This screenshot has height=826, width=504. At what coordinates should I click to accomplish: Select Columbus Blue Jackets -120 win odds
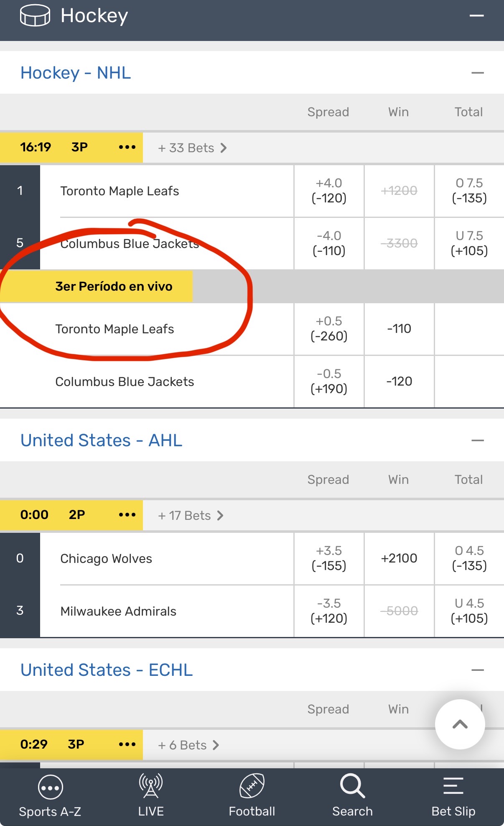coord(399,381)
